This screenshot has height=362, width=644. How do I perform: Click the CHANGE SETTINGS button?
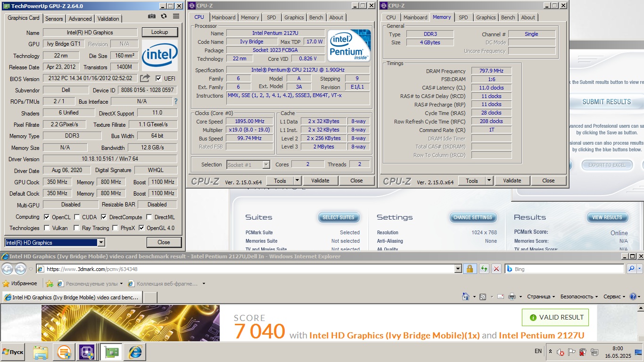(x=473, y=217)
